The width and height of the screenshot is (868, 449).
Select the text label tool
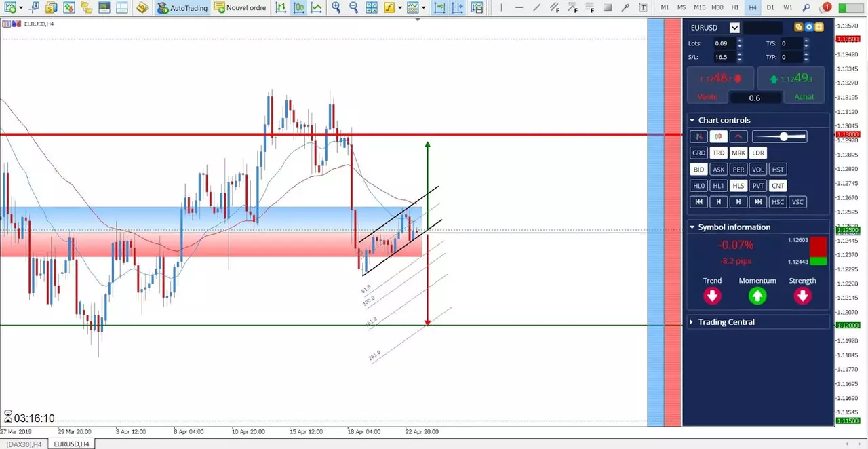click(x=643, y=7)
